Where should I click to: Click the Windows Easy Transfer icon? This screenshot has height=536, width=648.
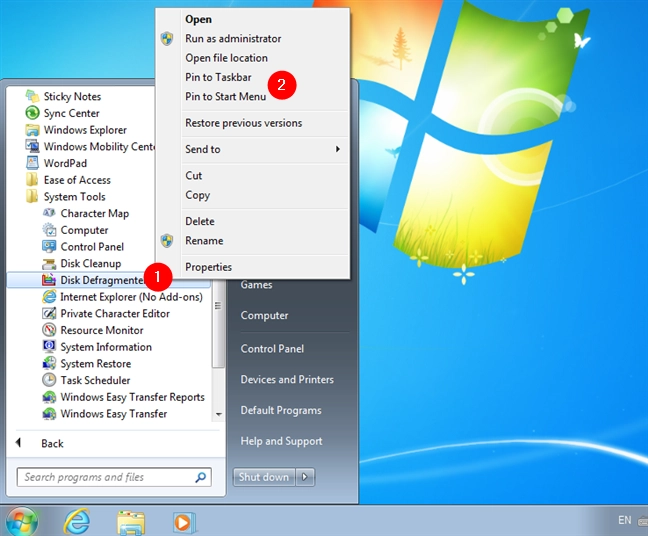[49, 413]
